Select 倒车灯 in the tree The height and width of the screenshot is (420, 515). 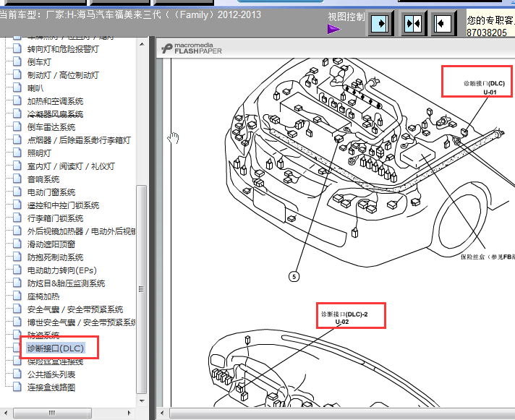click(39, 62)
